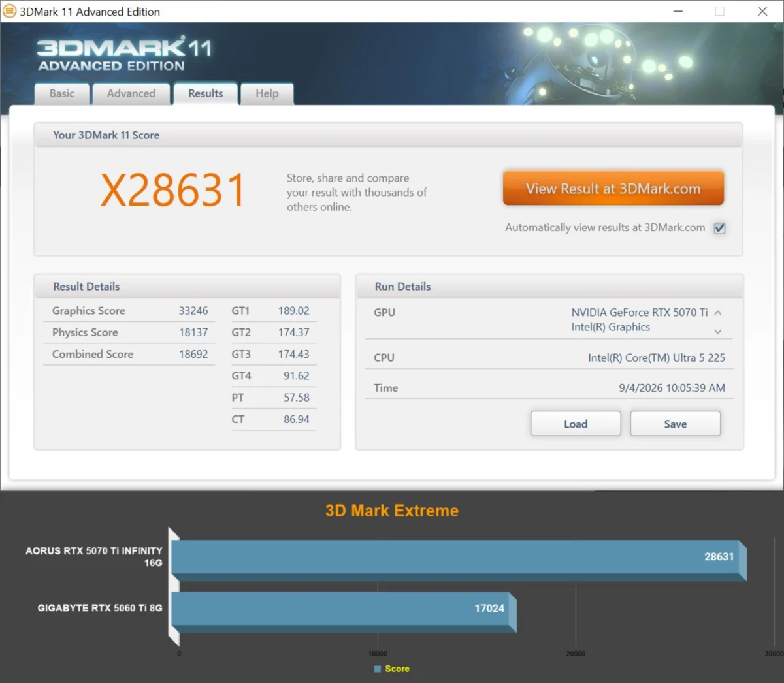Click the blue Score legend swatch
Screen dimensions: 784x683
378,669
